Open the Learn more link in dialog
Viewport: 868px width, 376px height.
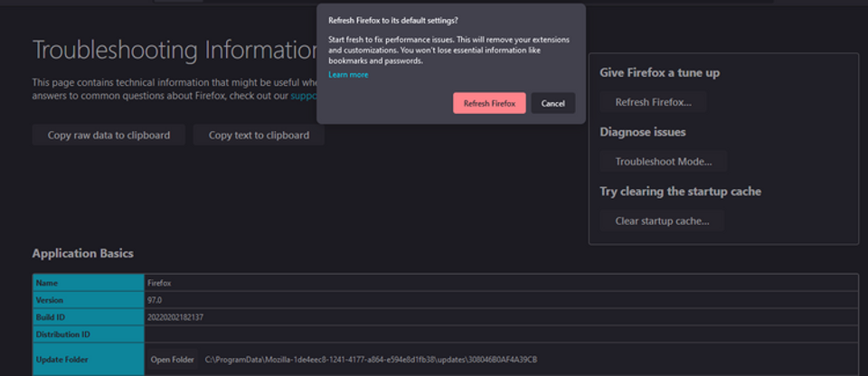pos(348,75)
